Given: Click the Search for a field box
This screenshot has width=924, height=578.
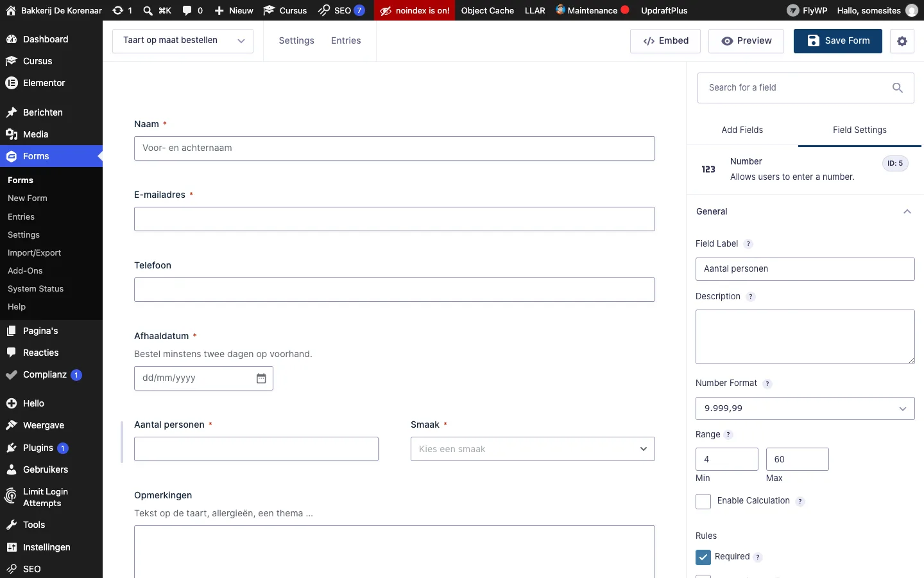Looking at the screenshot, I should (x=805, y=88).
